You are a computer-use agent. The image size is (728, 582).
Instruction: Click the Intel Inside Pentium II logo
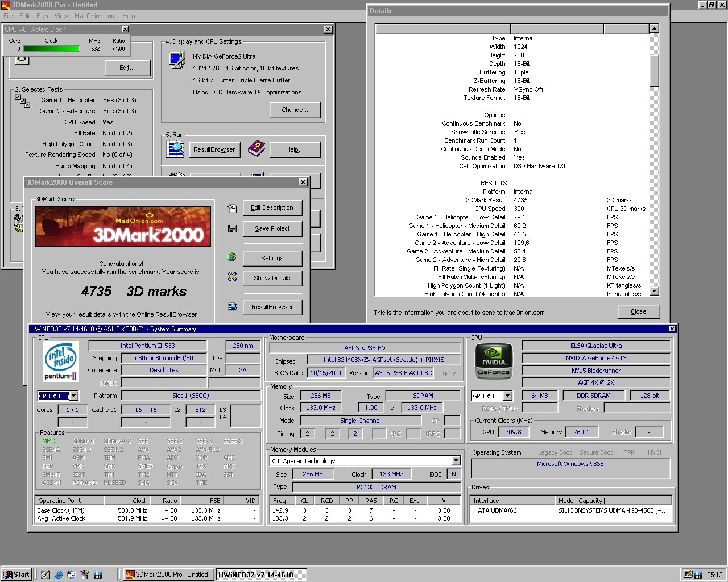pyautogui.click(x=61, y=361)
